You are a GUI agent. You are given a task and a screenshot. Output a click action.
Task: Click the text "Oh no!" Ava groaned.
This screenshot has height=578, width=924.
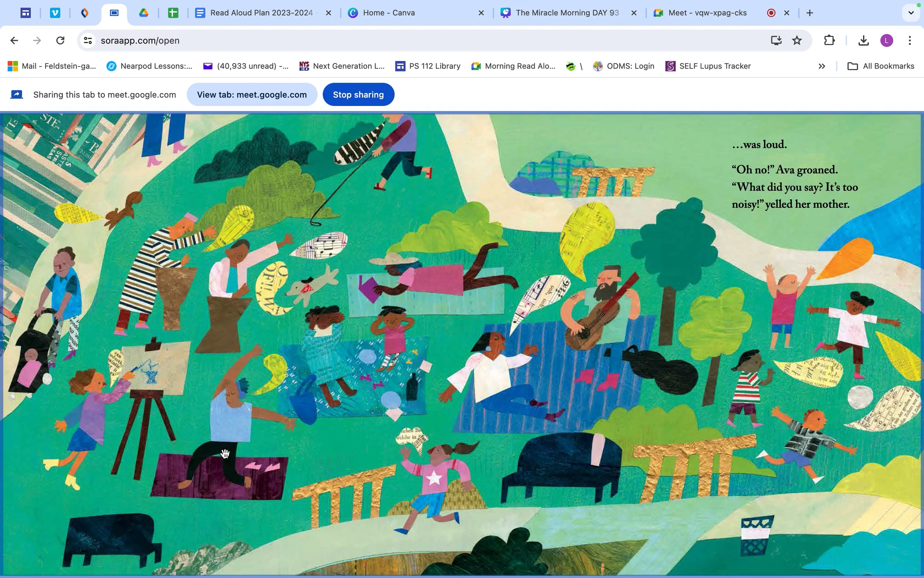point(784,170)
